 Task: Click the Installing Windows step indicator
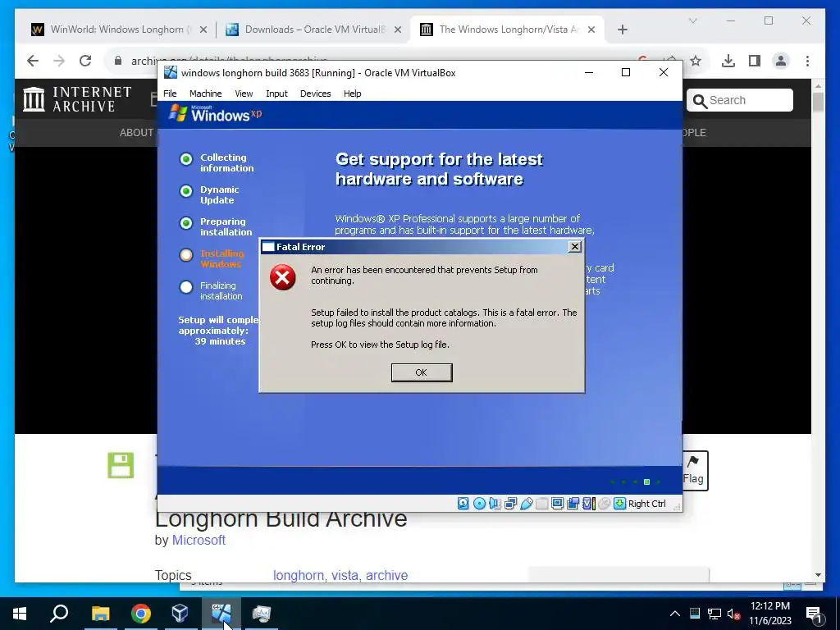pos(186,255)
